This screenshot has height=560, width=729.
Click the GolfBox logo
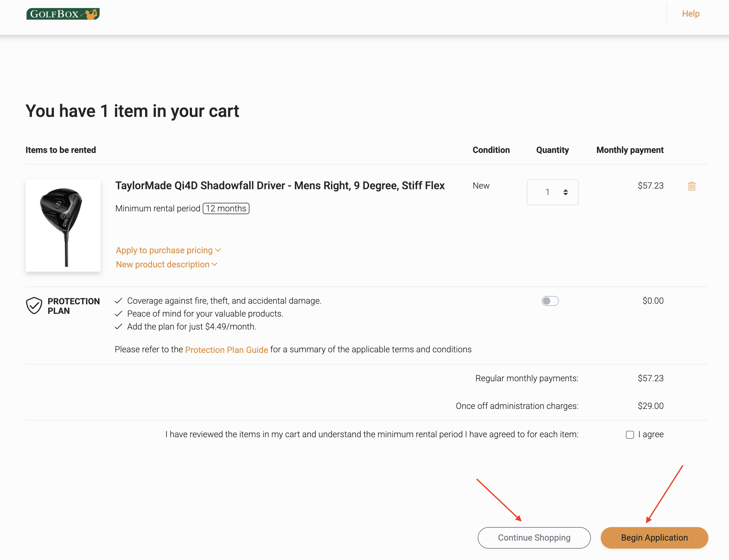[x=63, y=14]
